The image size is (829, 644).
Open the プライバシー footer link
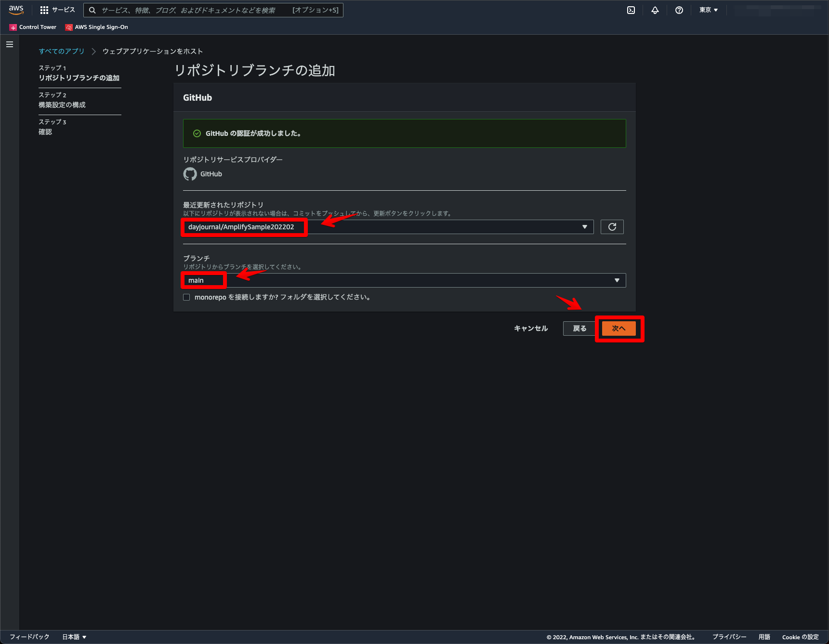point(729,637)
